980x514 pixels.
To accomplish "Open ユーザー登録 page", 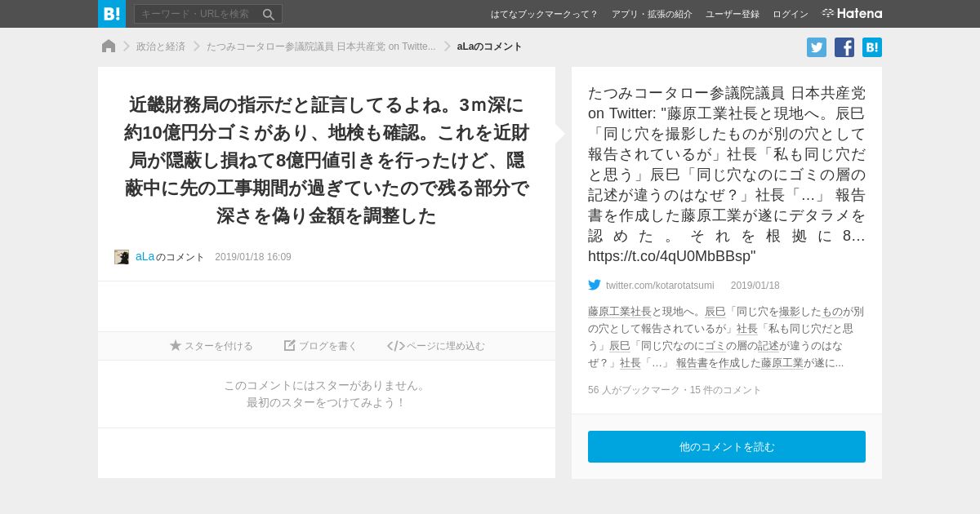I will tap(733, 14).
